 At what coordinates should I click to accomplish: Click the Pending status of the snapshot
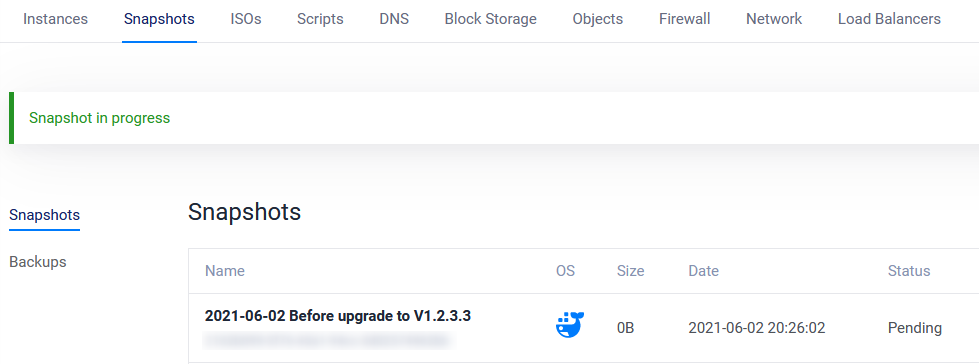(915, 328)
